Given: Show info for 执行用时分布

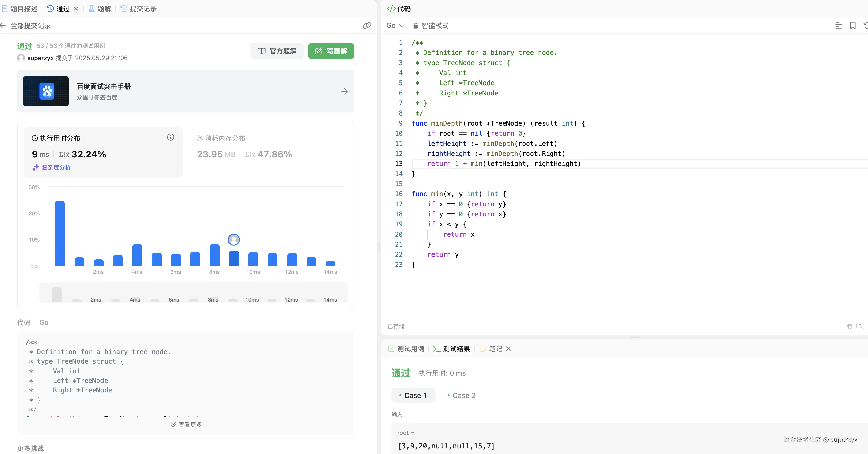Looking at the screenshot, I should tap(171, 137).
